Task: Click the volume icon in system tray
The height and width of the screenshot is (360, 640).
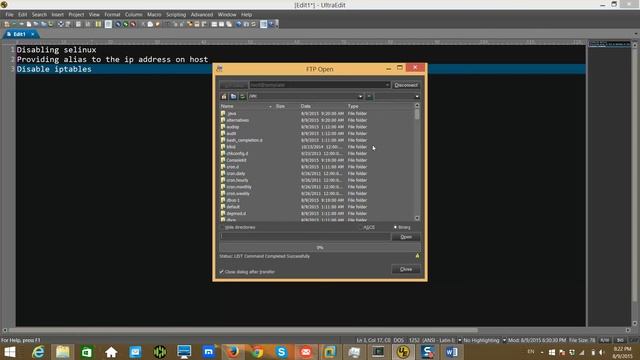Action: point(602,352)
